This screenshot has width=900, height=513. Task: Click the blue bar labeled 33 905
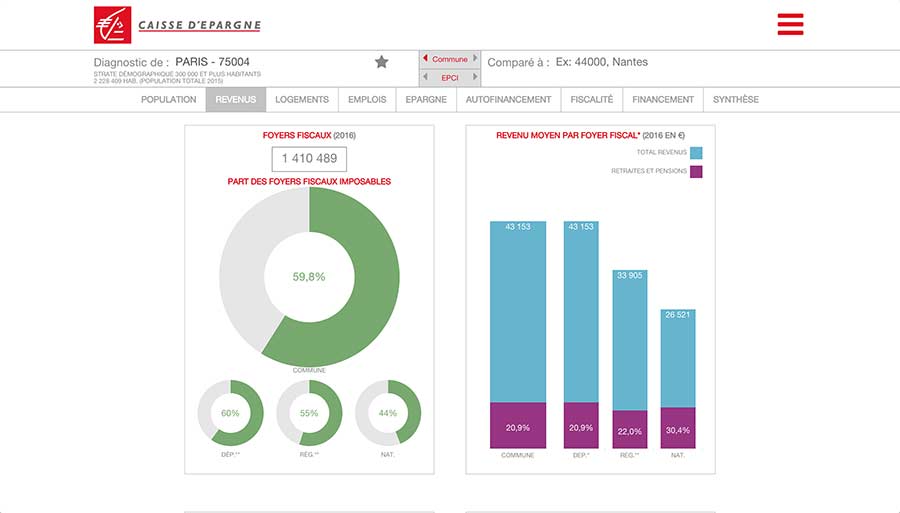point(630,340)
